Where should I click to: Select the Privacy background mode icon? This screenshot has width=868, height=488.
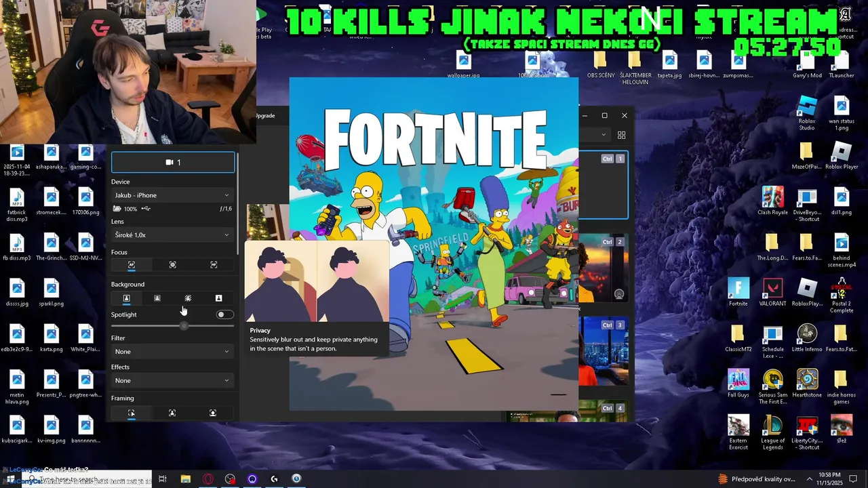(x=188, y=298)
